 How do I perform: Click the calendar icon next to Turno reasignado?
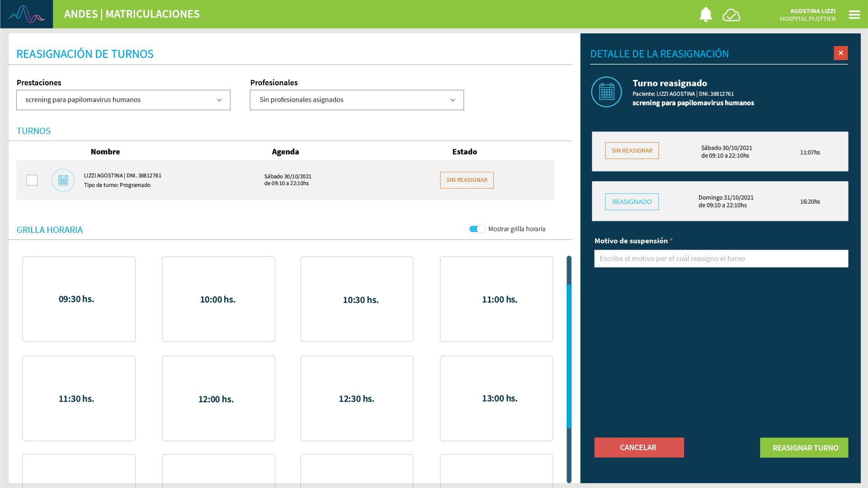point(606,92)
